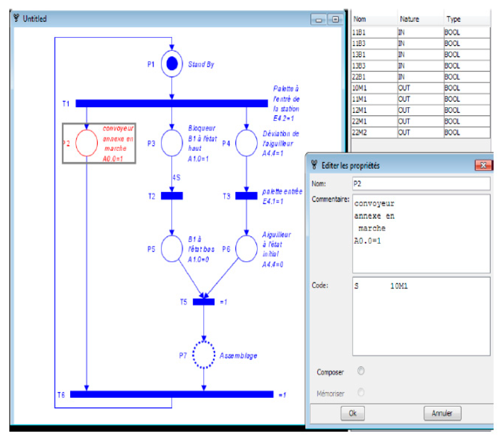
Task: Click the T5 transition block
Action: [204, 302]
